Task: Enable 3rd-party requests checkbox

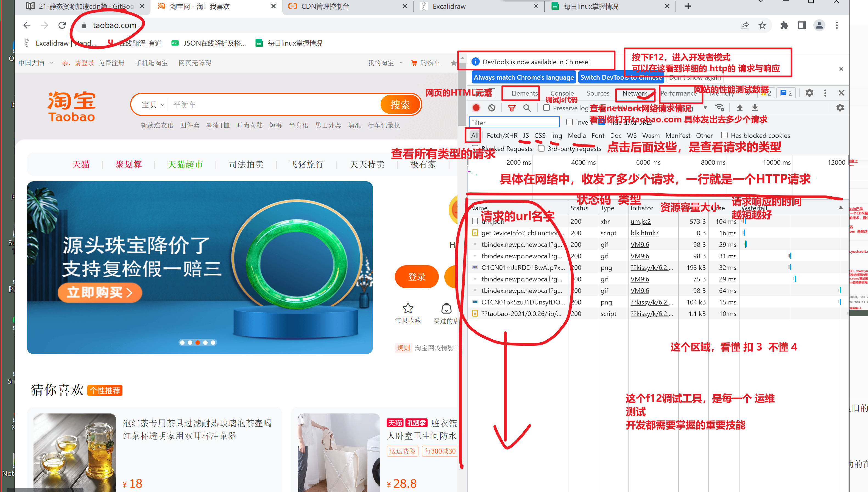Action: [x=541, y=148]
